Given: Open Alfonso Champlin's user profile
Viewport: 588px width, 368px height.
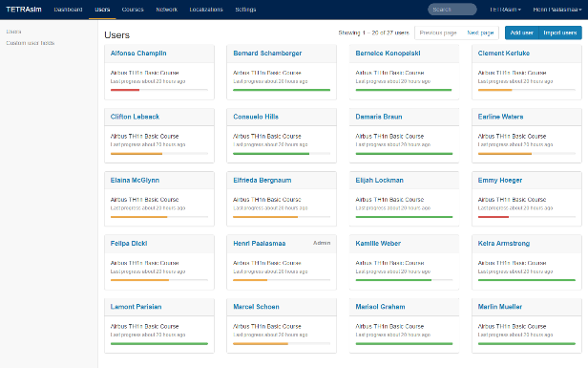Looking at the screenshot, I should [x=138, y=54].
